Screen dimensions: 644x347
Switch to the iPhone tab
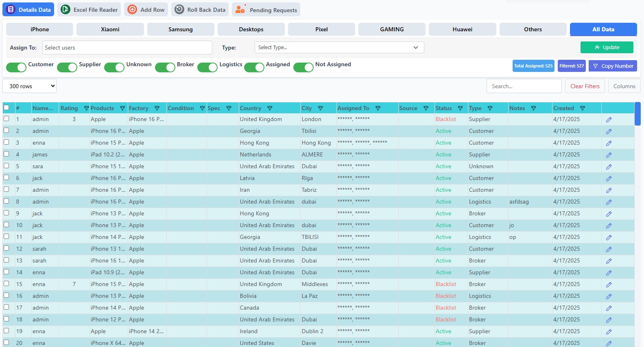(x=39, y=29)
